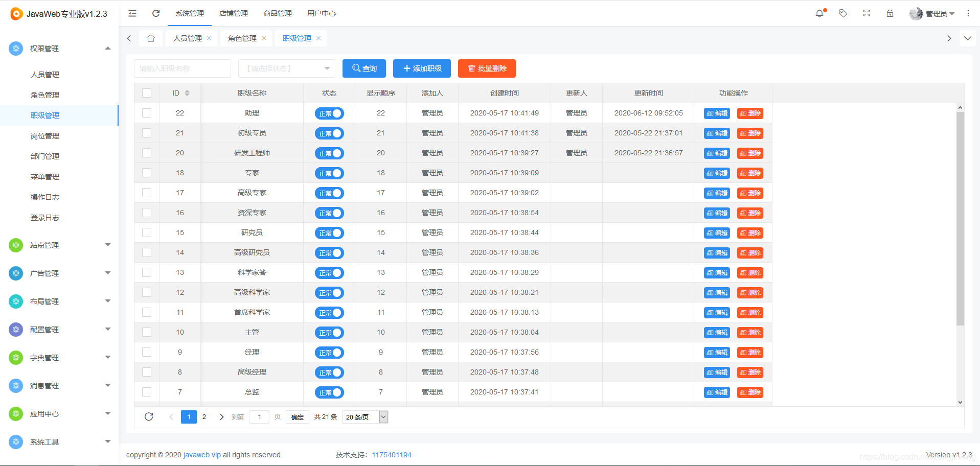Click the tag icon in header
This screenshot has height=466, width=980.
(x=843, y=13)
